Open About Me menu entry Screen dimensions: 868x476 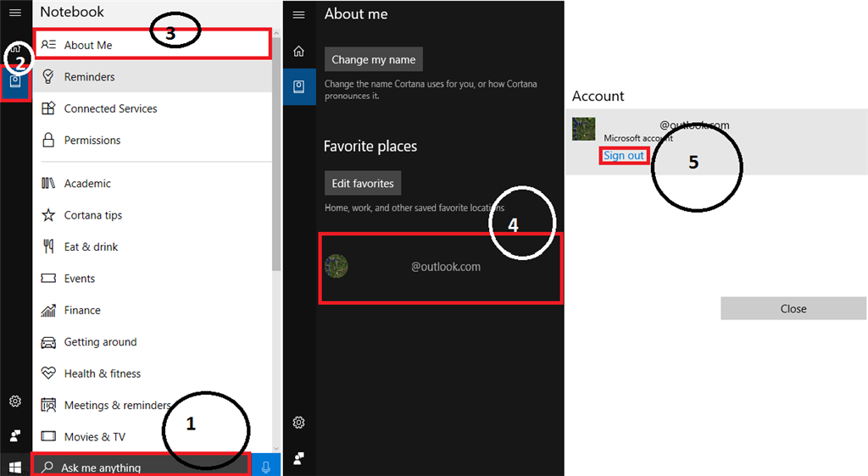(153, 45)
